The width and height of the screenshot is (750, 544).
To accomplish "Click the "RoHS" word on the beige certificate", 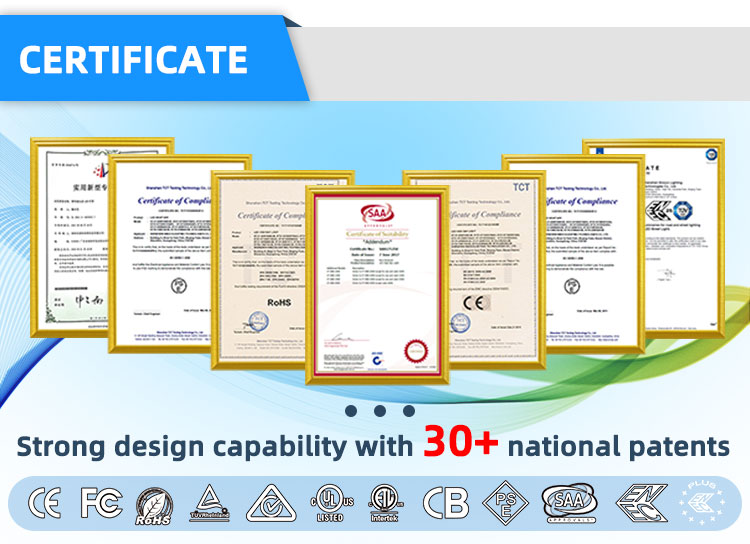I will (x=279, y=302).
